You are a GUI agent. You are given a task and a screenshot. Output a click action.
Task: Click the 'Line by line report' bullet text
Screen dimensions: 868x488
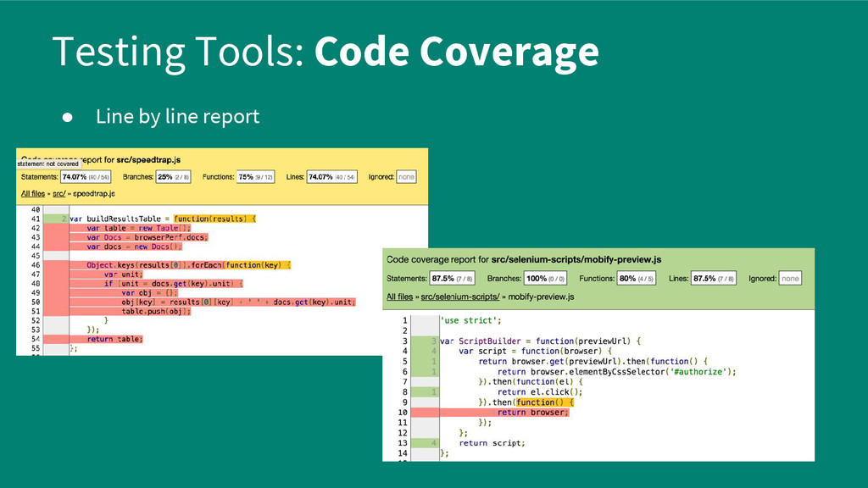click(177, 116)
